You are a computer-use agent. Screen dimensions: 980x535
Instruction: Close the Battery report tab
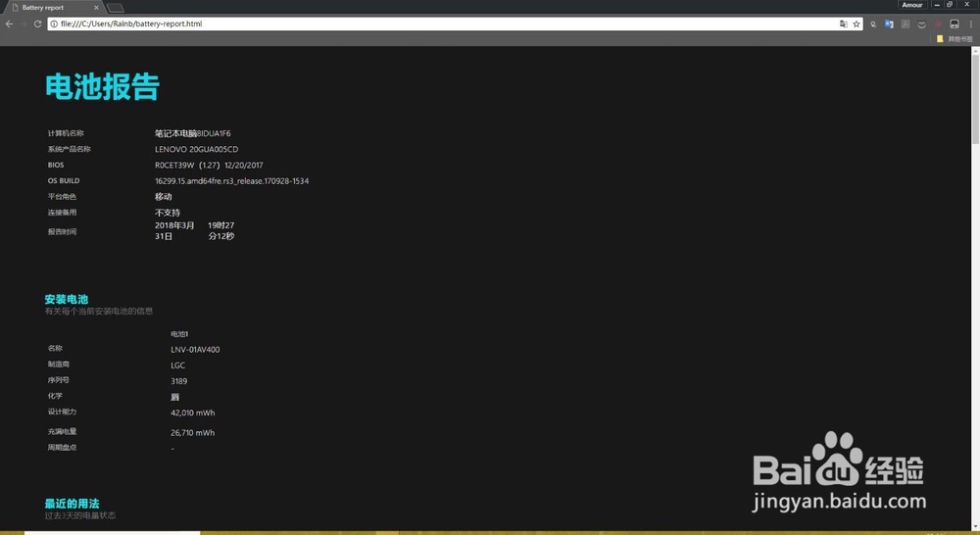coord(96,8)
